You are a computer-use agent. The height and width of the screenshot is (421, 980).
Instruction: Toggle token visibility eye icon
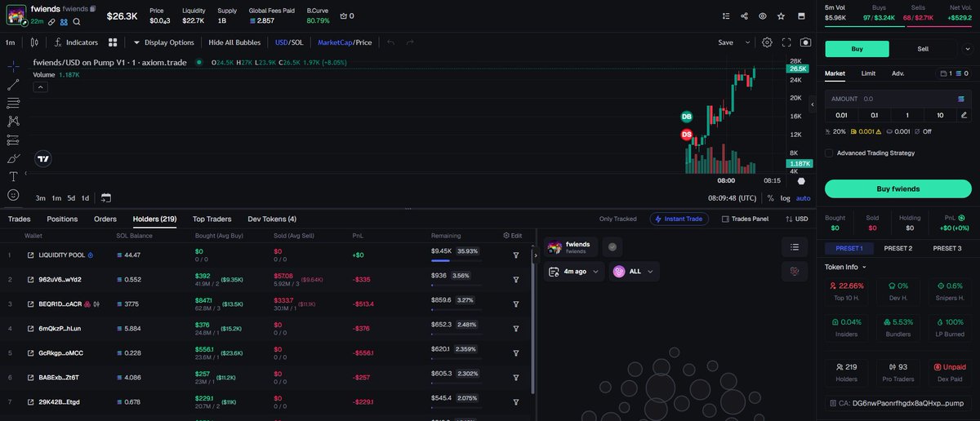click(763, 16)
